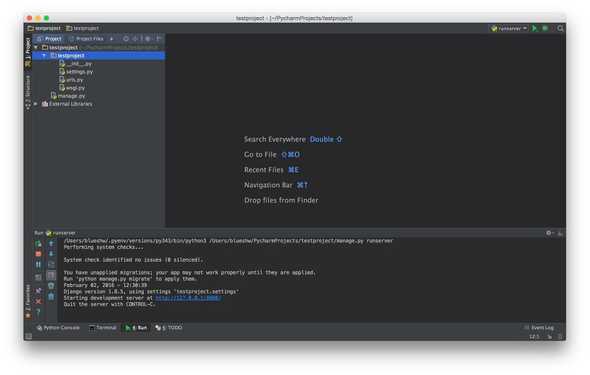Switch to the Project Files tab
This screenshot has height=375, width=590.
point(87,39)
